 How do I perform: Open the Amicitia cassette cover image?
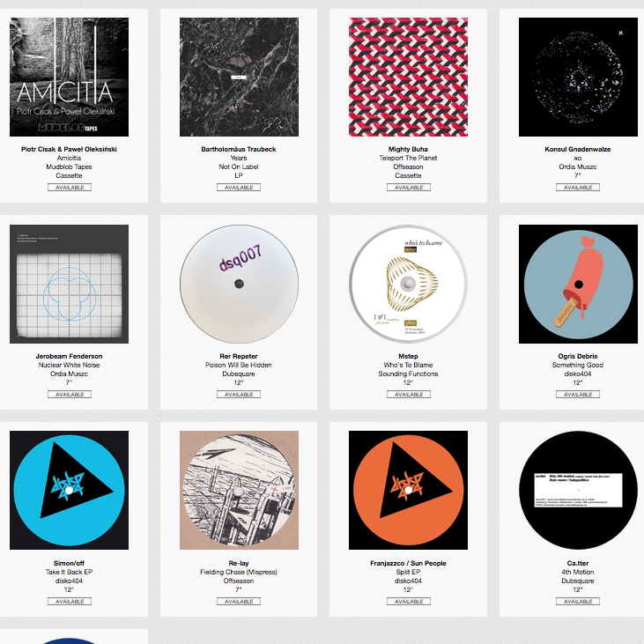click(69, 77)
